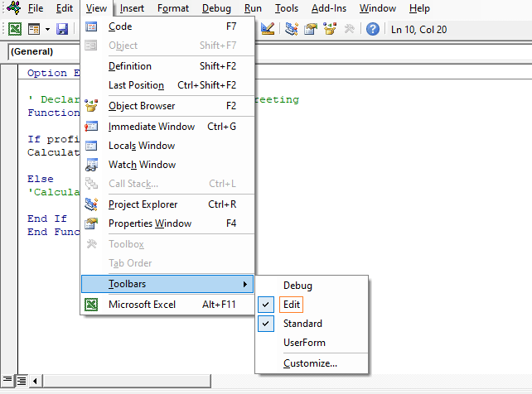532x394 pixels.
Task: Expand the Toolbars submenu
Action: coord(167,284)
